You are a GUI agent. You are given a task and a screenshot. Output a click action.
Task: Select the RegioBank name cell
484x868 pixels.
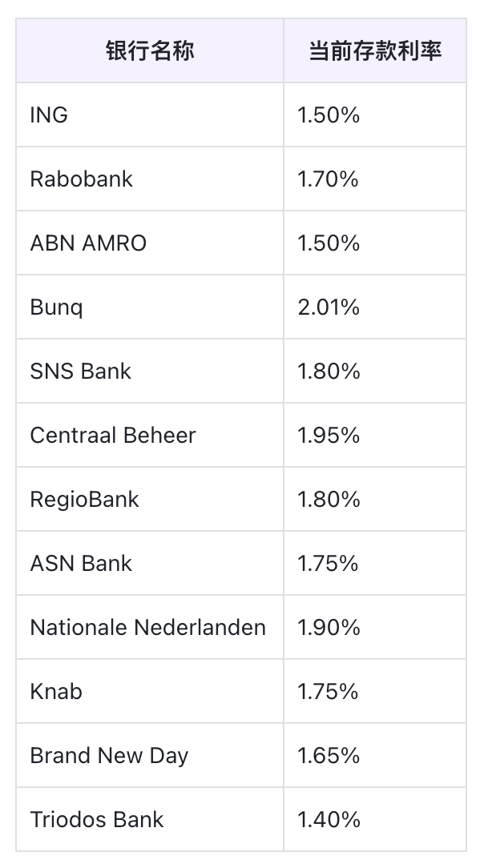84,500
